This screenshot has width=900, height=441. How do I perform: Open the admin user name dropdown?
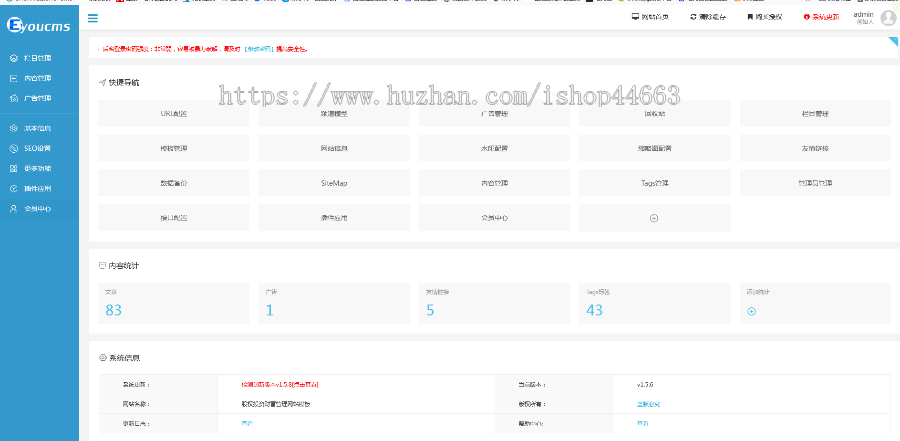click(864, 14)
